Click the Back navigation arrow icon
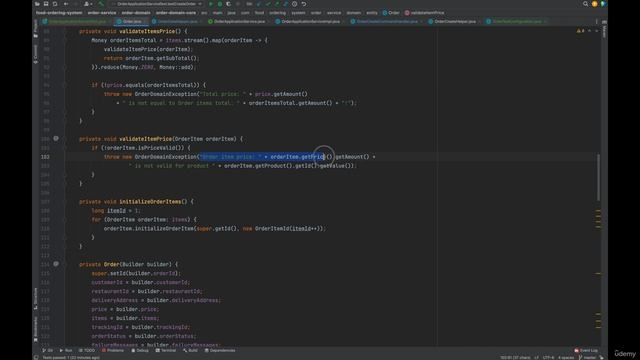 click(66, 4)
